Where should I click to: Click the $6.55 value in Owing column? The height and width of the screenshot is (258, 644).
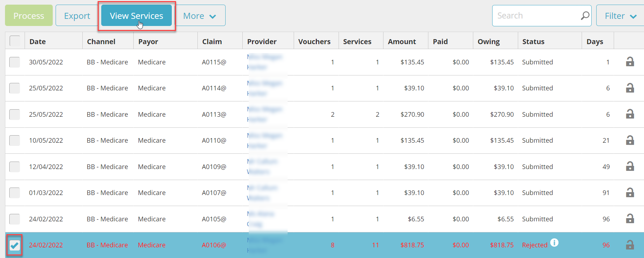click(506, 219)
